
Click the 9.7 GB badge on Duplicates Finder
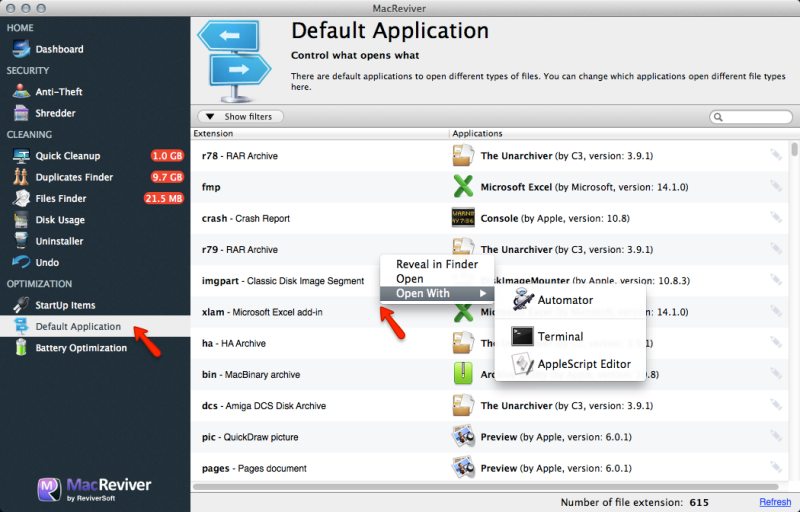(x=167, y=177)
